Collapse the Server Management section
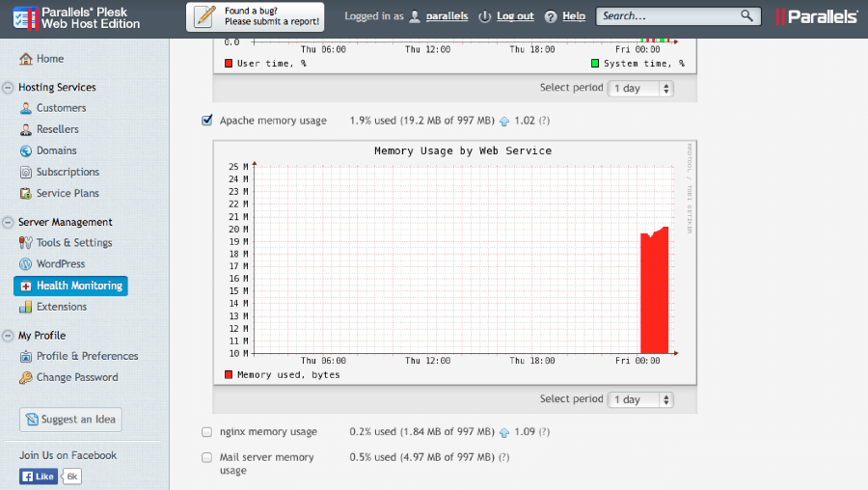Image resolution: width=868 pixels, height=490 pixels. tap(8, 223)
